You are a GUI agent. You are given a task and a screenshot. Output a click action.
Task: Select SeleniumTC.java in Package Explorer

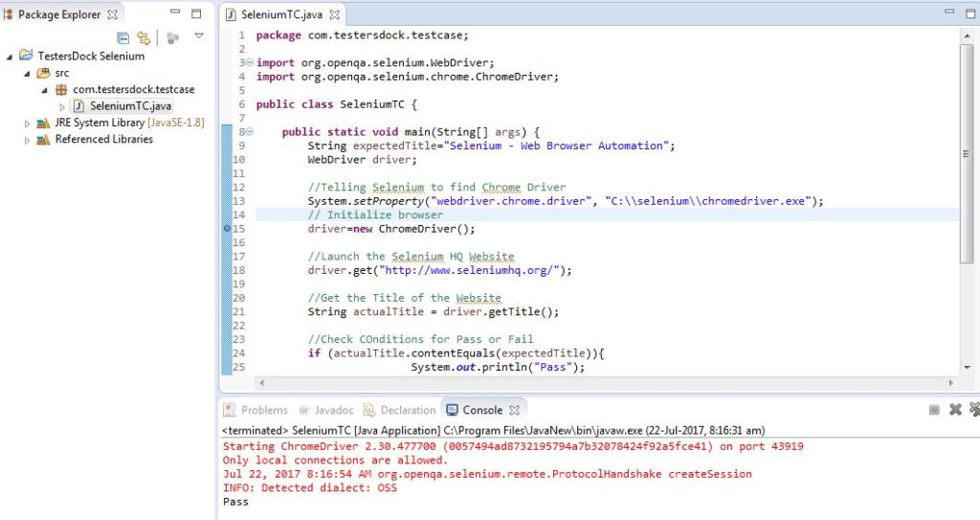[x=130, y=106]
